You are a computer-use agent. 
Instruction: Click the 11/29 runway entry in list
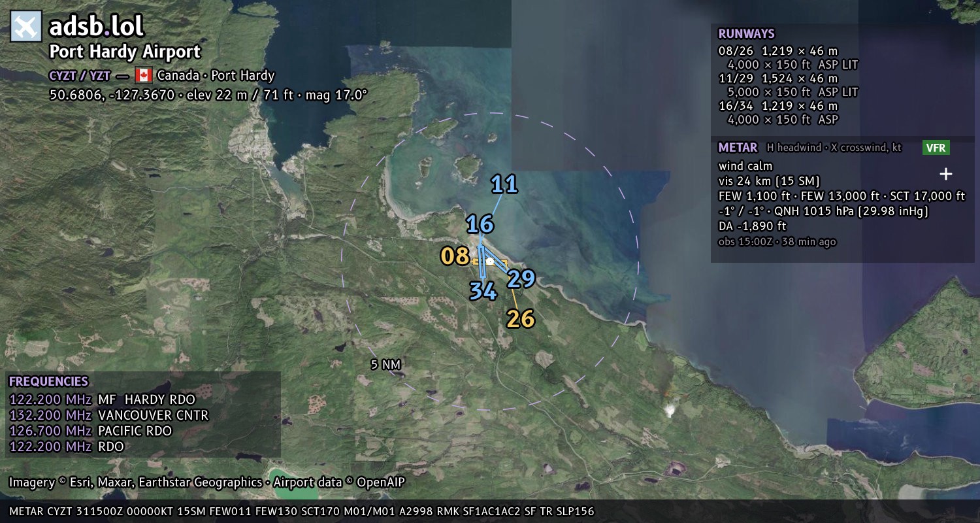point(788,85)
